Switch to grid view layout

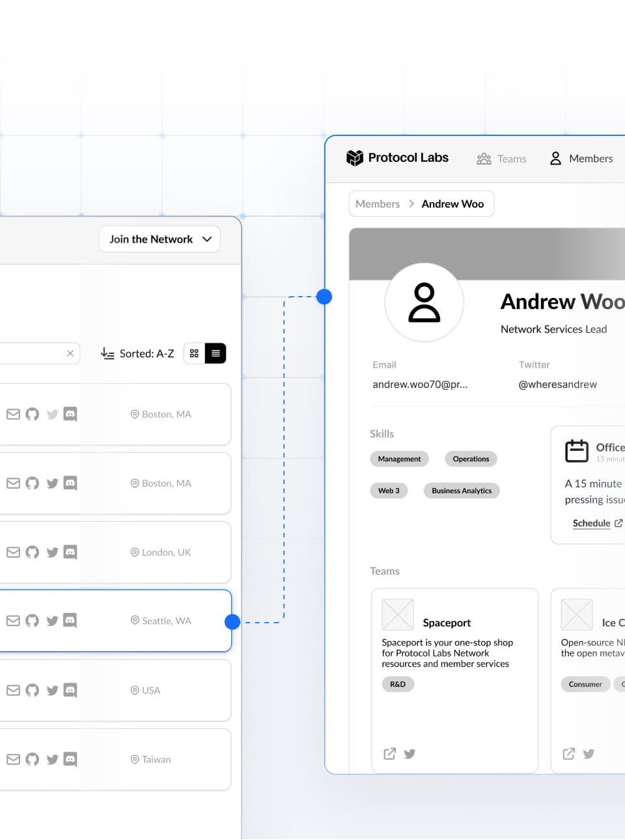pos(194,353)
